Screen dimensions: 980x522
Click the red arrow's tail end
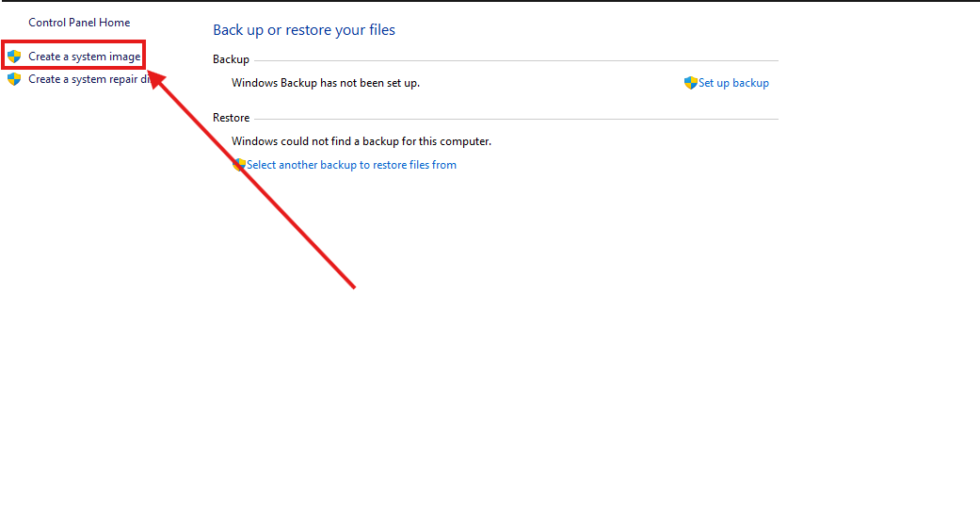(351, 285)
